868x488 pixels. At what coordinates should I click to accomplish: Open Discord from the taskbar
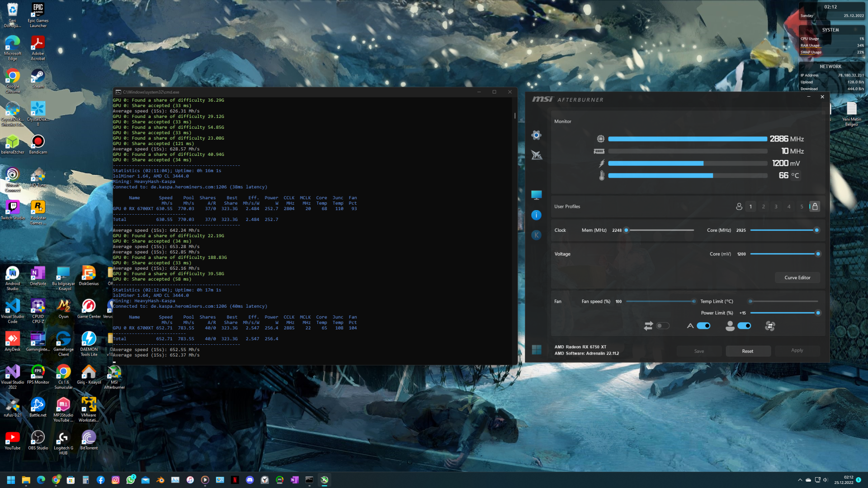click(x=250, y=480)
